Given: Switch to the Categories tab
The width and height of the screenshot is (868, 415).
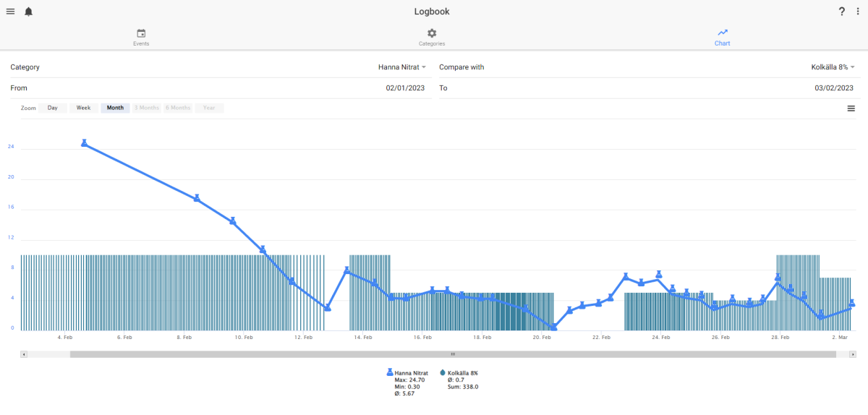Looking at the screenshot, I should (x=432, y=38).
